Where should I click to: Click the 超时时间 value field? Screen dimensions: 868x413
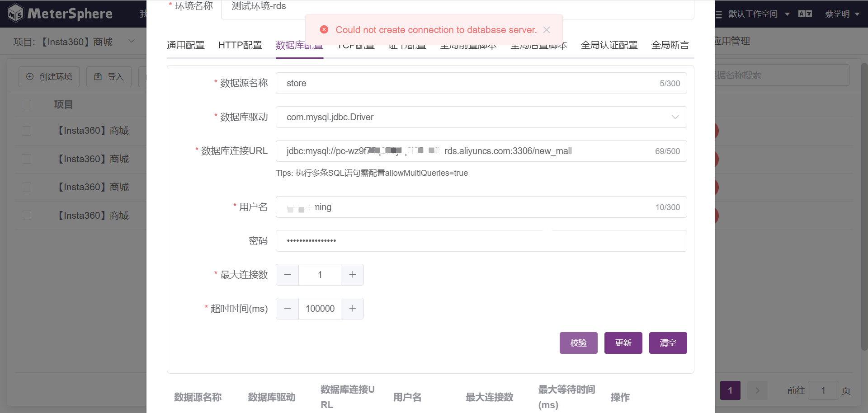320,309
